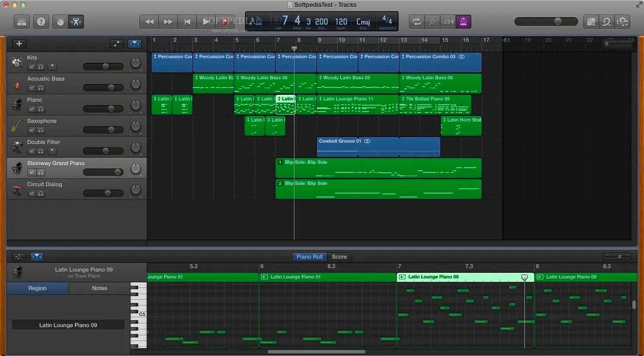
Task: Click the editor MIDI draw button
Action: click(x=19, y=256)
